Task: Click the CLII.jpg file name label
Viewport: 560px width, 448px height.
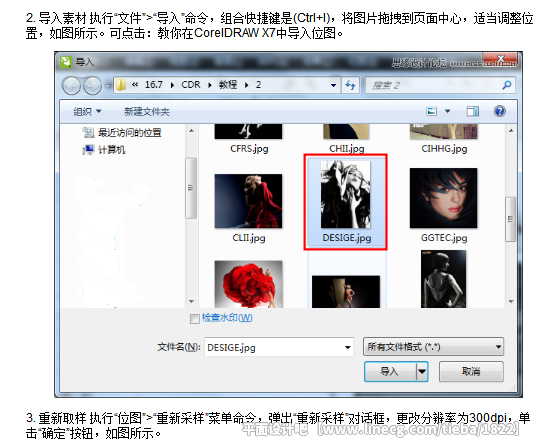Action: coord(249,238)
